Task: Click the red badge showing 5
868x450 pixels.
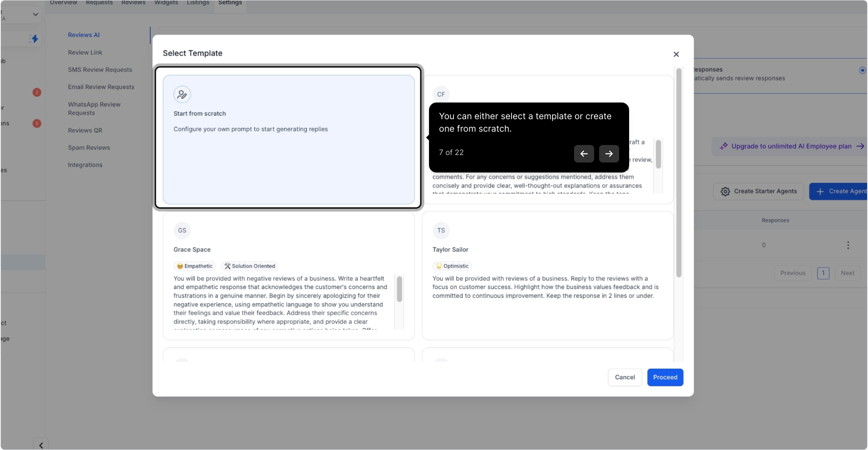Action: 37,123
